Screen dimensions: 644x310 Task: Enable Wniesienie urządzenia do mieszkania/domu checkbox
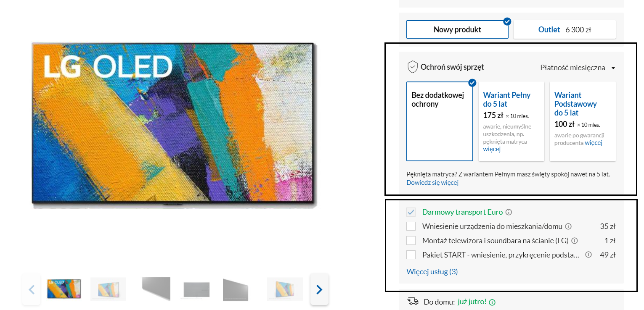[x=411, y=226]
